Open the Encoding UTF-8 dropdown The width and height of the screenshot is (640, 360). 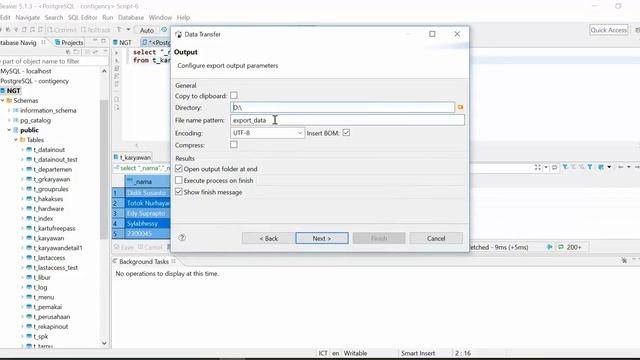(x=267, y=133)
